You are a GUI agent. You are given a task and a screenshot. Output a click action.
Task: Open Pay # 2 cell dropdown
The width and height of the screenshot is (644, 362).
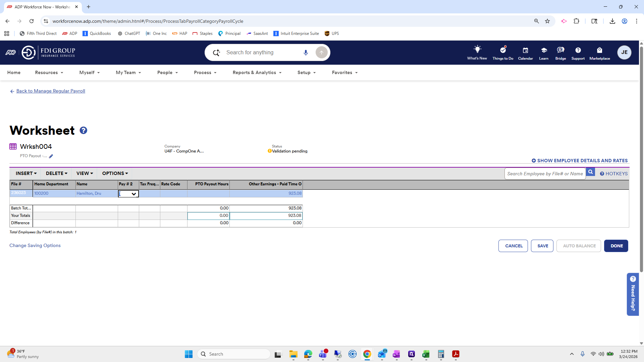tap(133, 194)
